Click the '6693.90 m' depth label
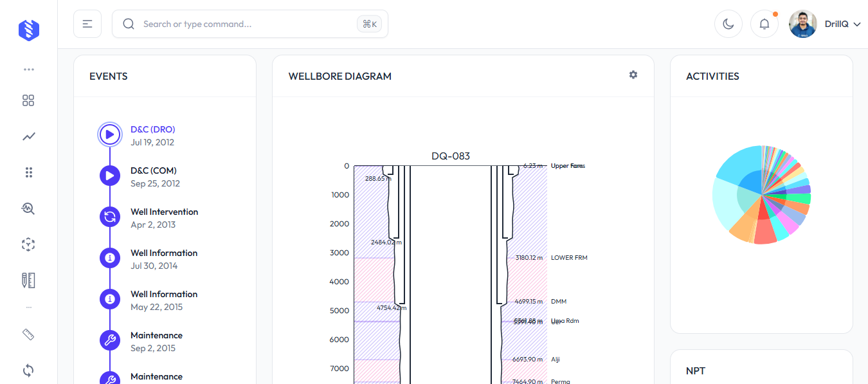Screen dimensions: 868x384 coord(527,360)
